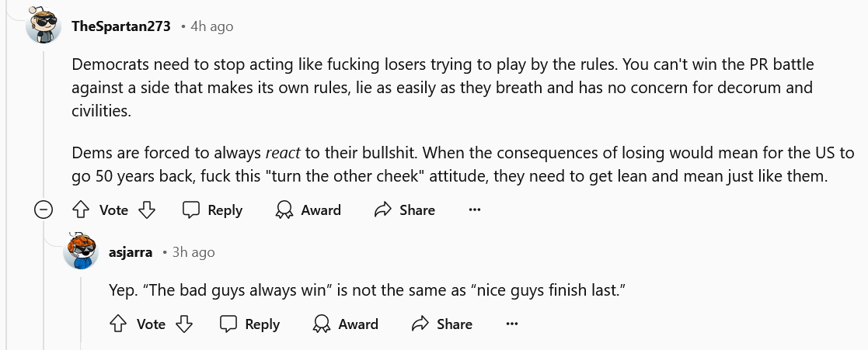Image resolution: width=868 pixels, height=350 pixels.
Task: Share asjarra's reply
Action: [x=442, y=324]
